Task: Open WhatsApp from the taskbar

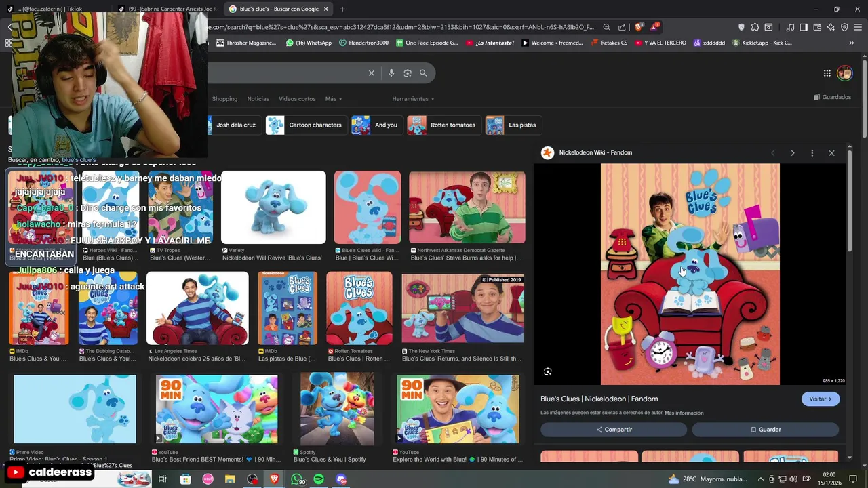Action: pos(298,479)
